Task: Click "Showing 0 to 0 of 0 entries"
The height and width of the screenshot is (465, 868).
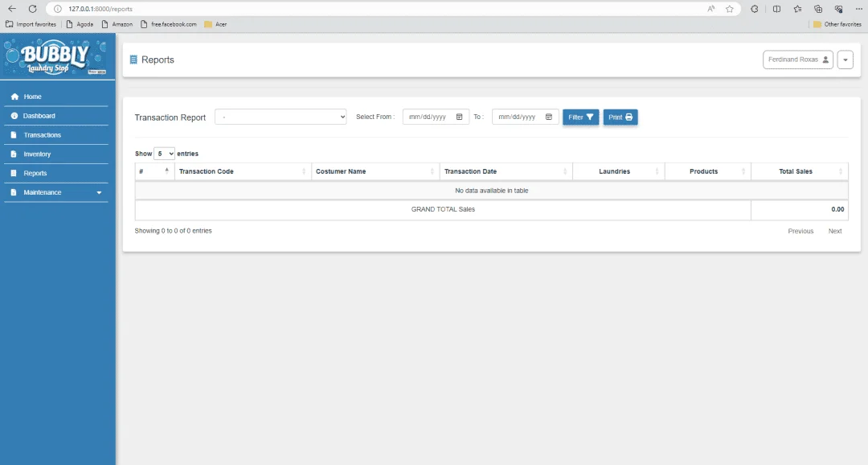Action: coord(174,231)
